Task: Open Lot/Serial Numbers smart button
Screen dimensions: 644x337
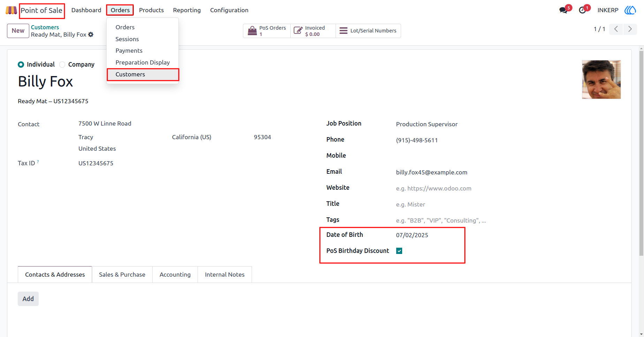Action: pos(368,31)
